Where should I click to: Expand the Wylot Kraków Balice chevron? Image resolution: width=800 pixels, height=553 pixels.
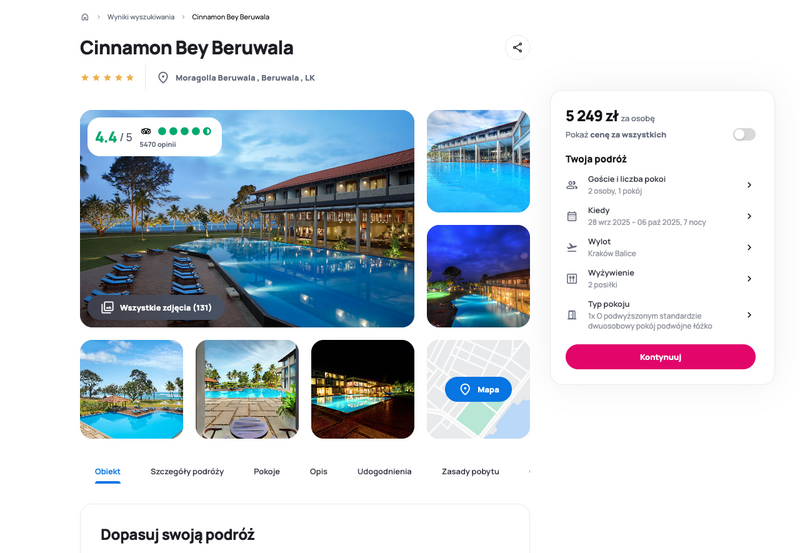tap(749, 247)
